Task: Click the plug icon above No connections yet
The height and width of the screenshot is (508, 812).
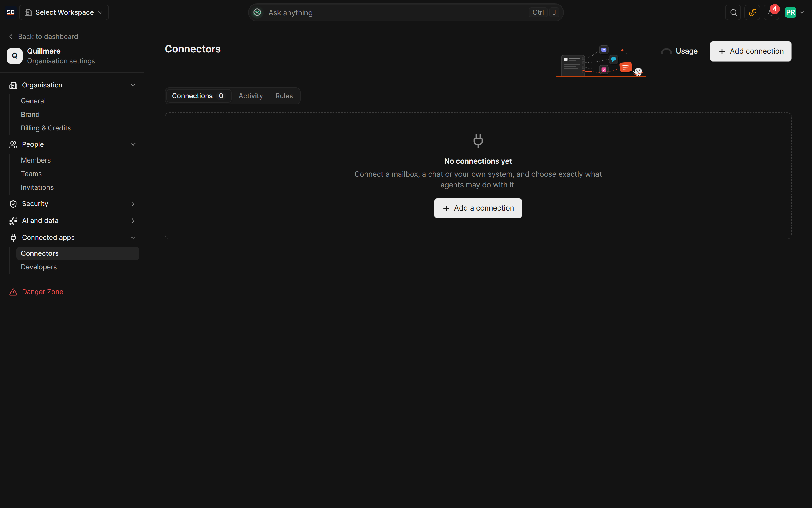Action: [x=478, y=141]
